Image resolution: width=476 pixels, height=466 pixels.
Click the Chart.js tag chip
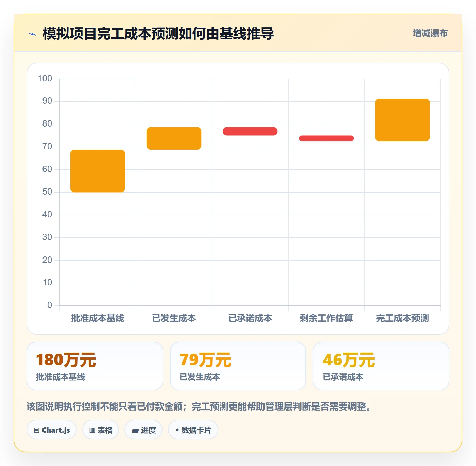click(x=52, y=430)
